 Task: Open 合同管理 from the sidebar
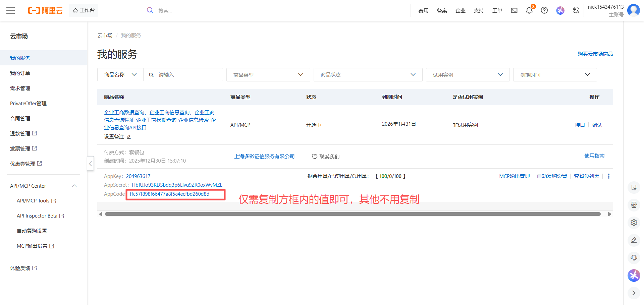tap(20, 119)
